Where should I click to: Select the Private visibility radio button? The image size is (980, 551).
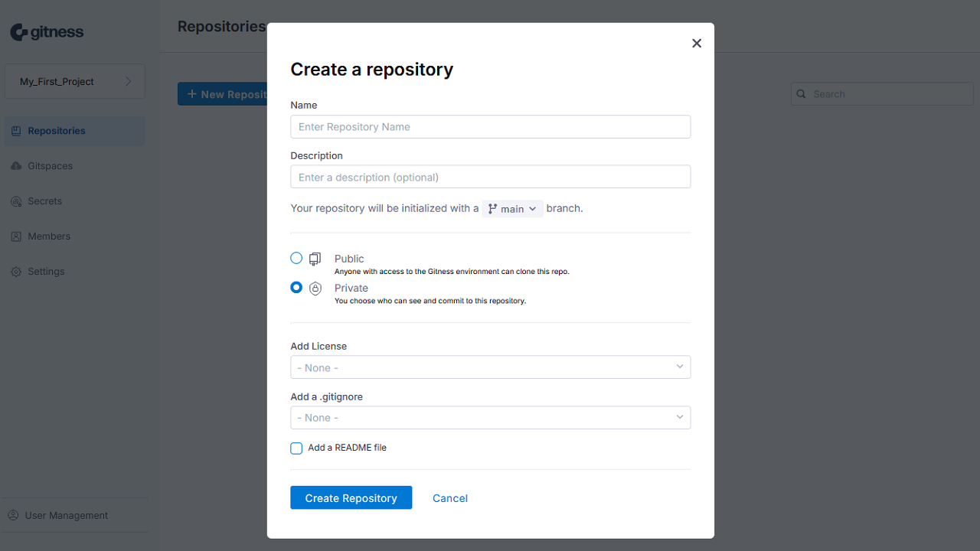[x=296, y=288]
